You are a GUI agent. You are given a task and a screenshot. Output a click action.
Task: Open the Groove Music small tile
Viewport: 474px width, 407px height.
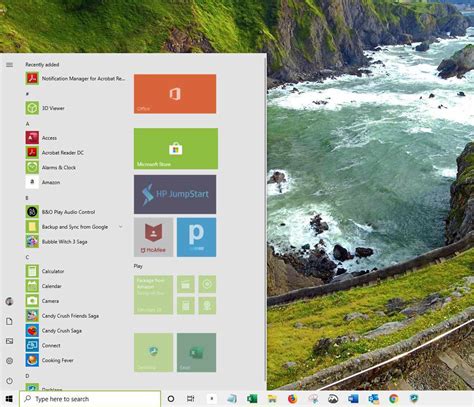click(x=207, y=284)
